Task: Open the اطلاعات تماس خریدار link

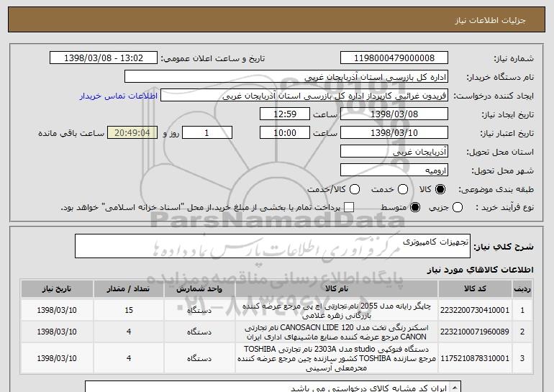Action: 119,96
